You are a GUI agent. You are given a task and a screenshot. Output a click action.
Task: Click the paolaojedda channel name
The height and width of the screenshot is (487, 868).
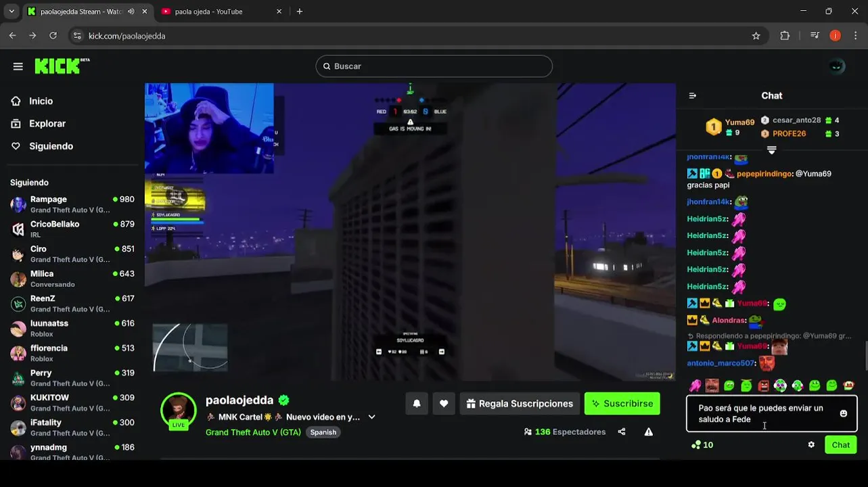coord(239,400)
